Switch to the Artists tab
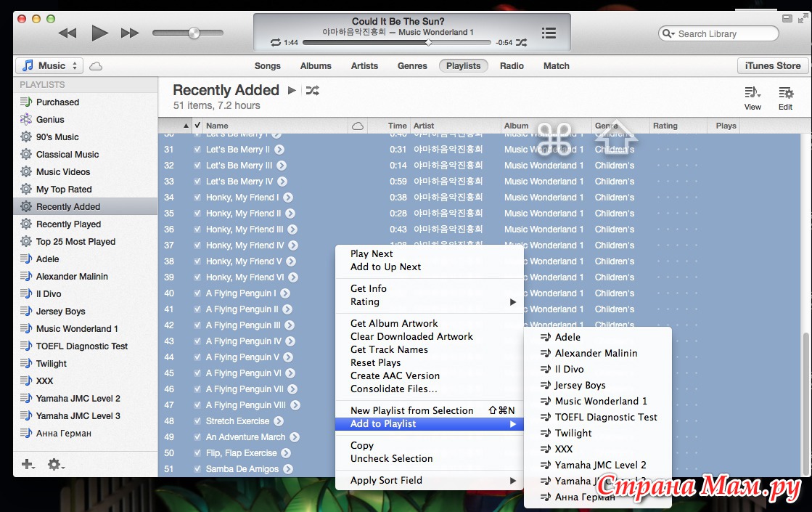 click(x=364, y=66)
